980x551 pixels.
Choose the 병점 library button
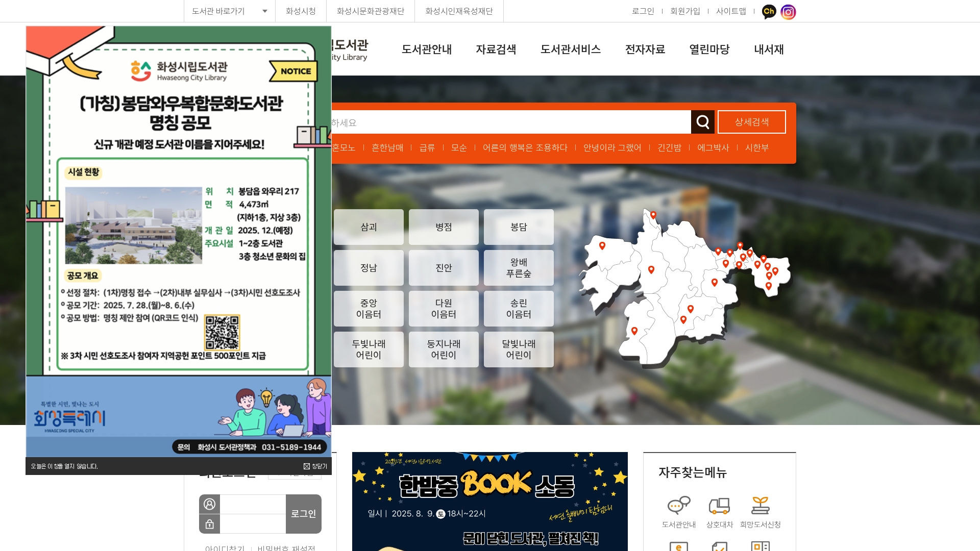coord(444,227)
